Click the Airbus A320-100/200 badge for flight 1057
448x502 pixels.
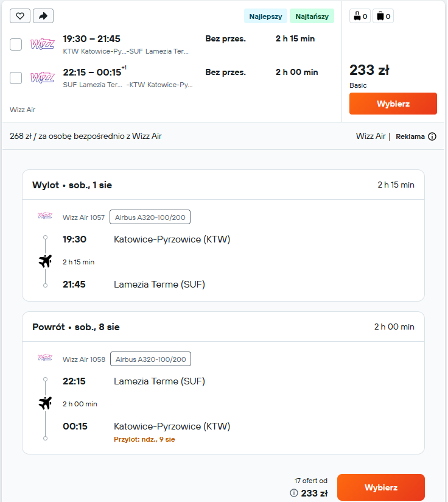pos(150,217)
